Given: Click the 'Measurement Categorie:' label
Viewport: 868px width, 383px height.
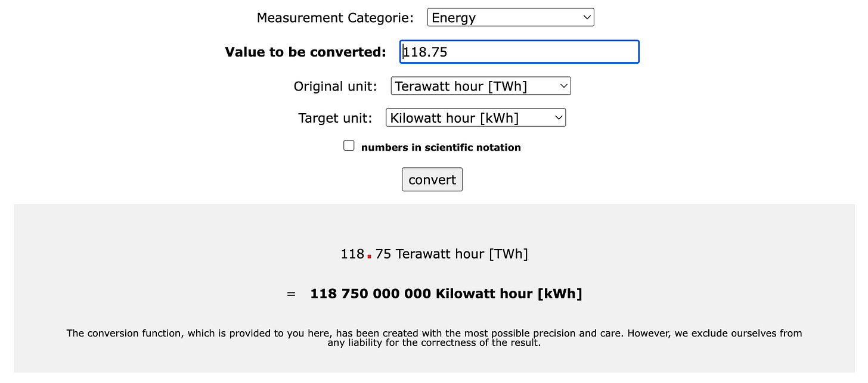Looking at the screenshot, I should click(335, 18).
